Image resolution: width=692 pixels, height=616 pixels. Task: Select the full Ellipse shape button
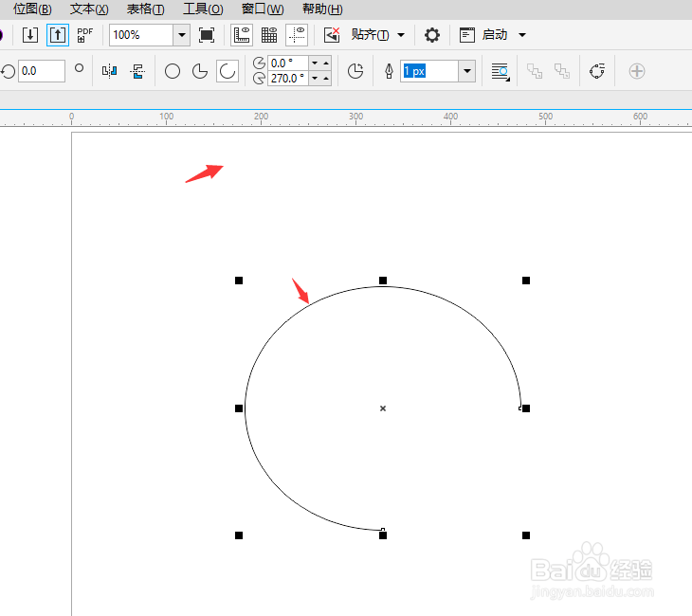(x=173, y=71)
